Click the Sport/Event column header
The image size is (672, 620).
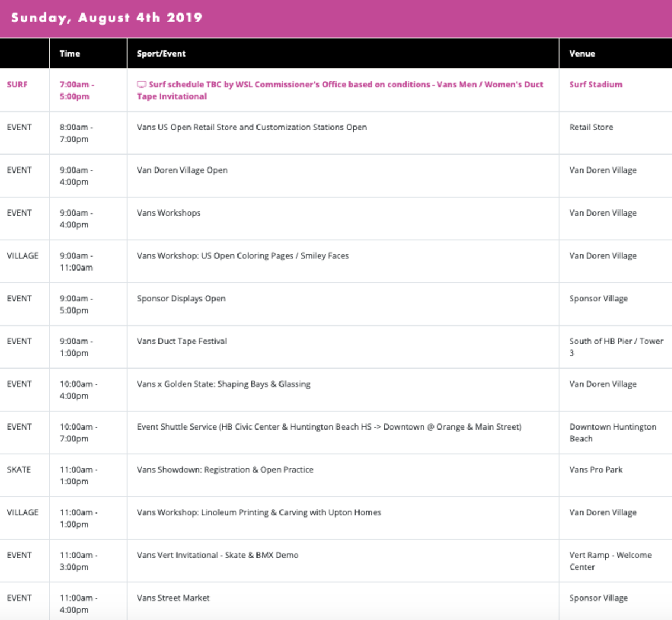tap(161, 54)
